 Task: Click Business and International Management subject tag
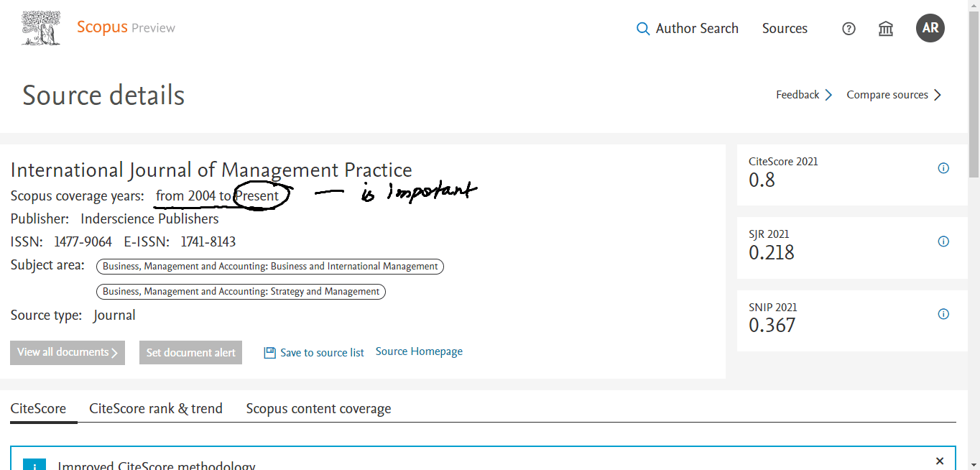[x=270, y=267]
